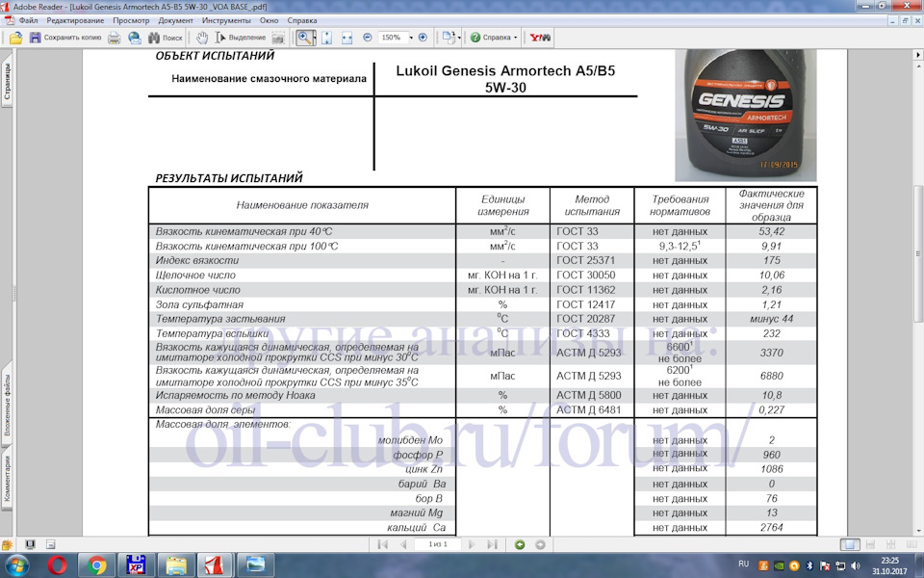Click the rotate view pages icon
The width and height of the screenshot is (924, 578).
point(449,38)
